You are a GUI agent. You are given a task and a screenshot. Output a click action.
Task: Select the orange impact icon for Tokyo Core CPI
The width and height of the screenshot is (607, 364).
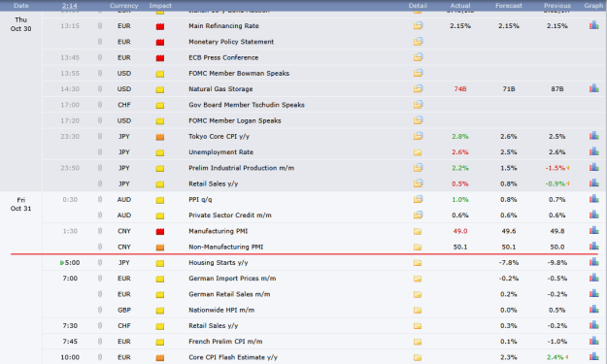coord(160,137)
